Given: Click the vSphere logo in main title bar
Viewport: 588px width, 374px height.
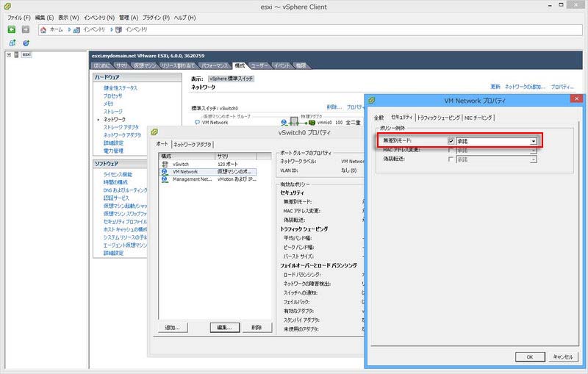Looking at the screenshot, I should pyautogui.click(x=7, y=7).
